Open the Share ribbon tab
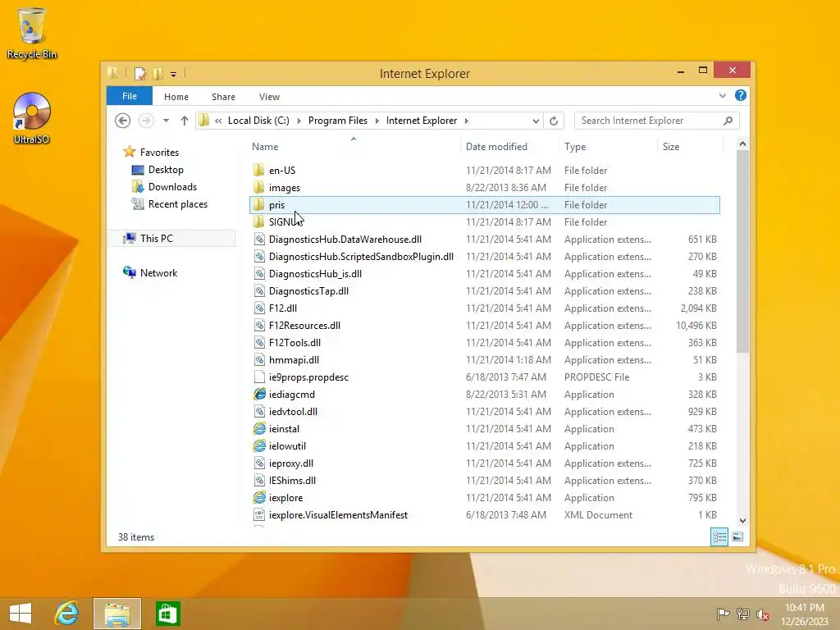 223,97
